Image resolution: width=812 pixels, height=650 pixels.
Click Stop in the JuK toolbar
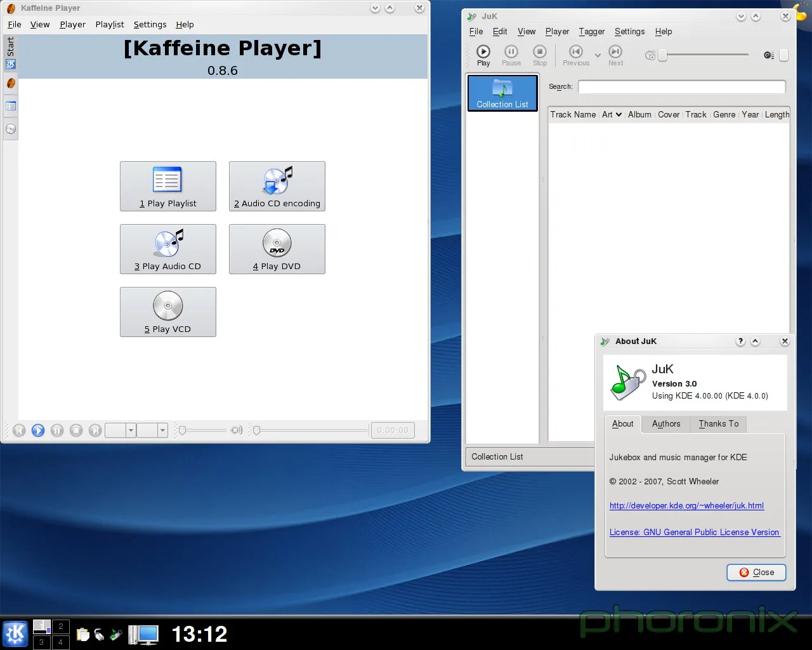coord(540,55)
